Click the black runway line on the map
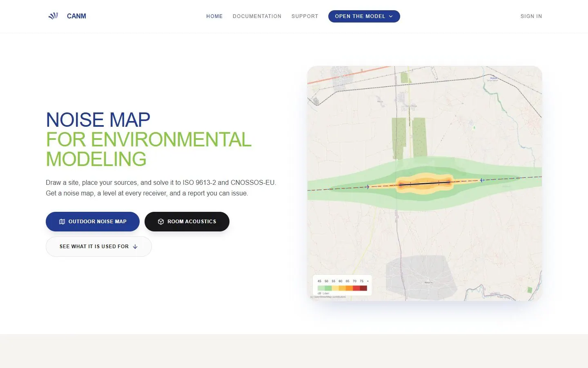This screenshot has width=588, height=368. pyautogui.click(x=425, y=184)
